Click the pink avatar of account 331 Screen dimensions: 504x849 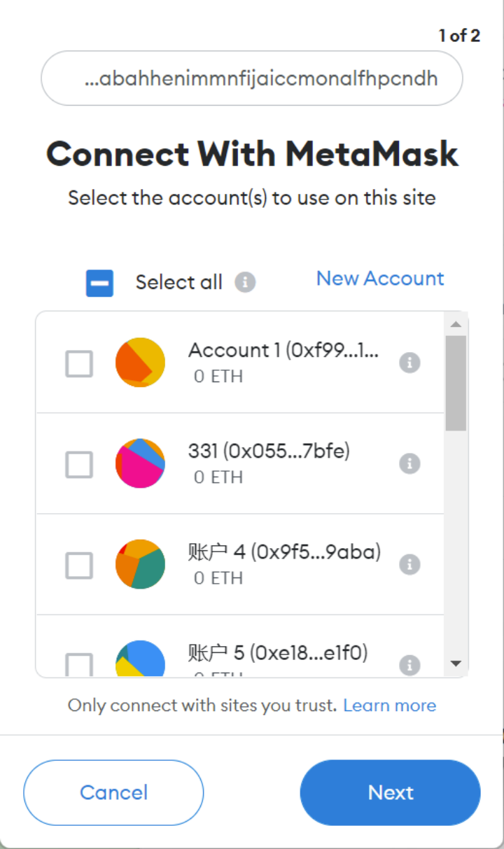[140, 463]
